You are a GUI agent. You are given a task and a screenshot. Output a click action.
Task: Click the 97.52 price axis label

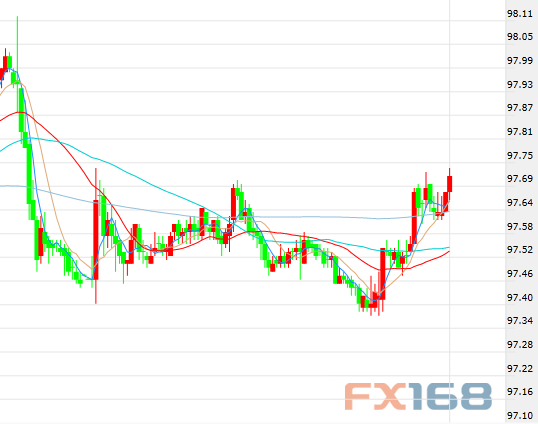[520, 249]
